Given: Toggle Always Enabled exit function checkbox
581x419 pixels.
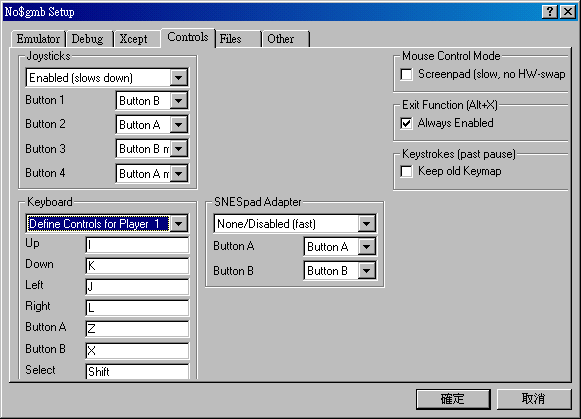Looking at the screenshot, I should point(406,123).
